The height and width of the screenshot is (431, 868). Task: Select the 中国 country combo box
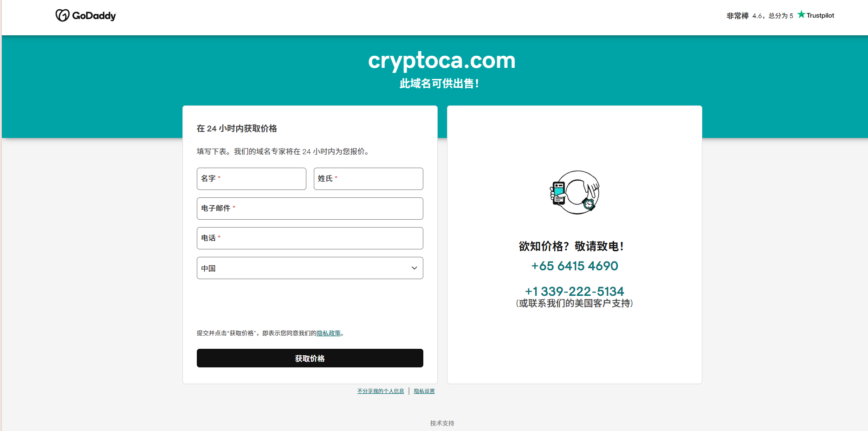310,268
